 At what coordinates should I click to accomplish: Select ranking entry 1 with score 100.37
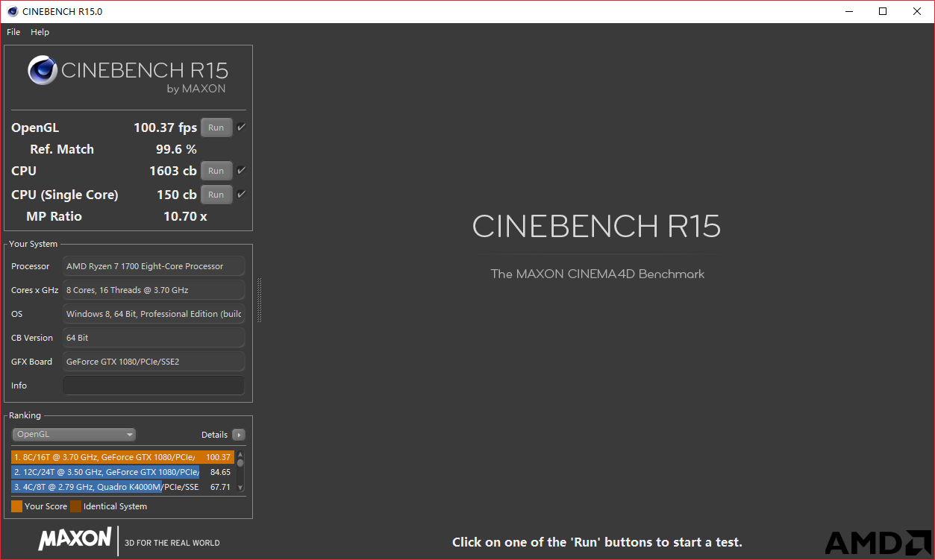click(x=122, y=457)
